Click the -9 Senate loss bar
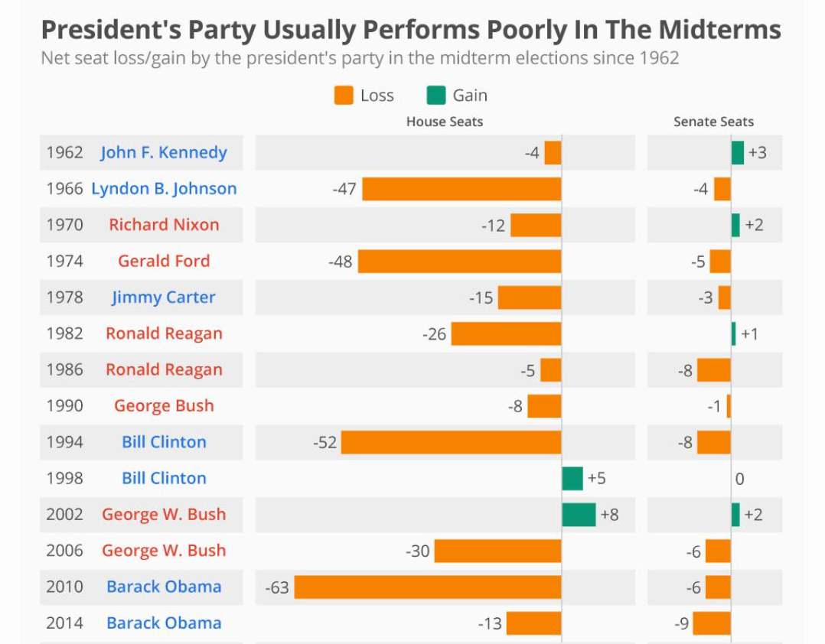The height and width of the screenshot is (644, 825). point(712,623)
